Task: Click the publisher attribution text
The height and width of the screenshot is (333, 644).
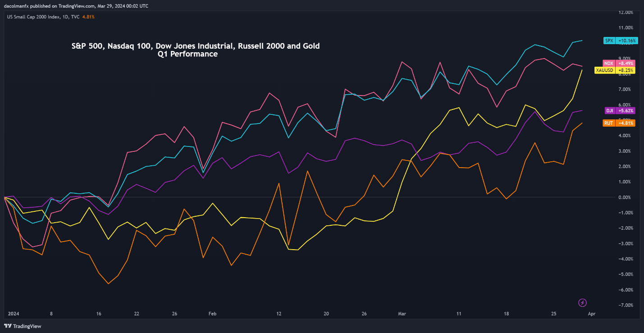Action: coord(76,6)
